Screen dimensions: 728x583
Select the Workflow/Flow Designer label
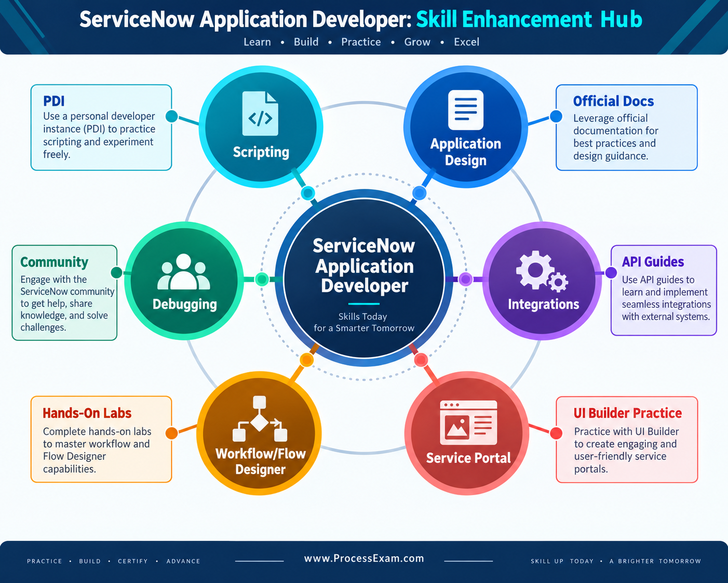(261, 461)
